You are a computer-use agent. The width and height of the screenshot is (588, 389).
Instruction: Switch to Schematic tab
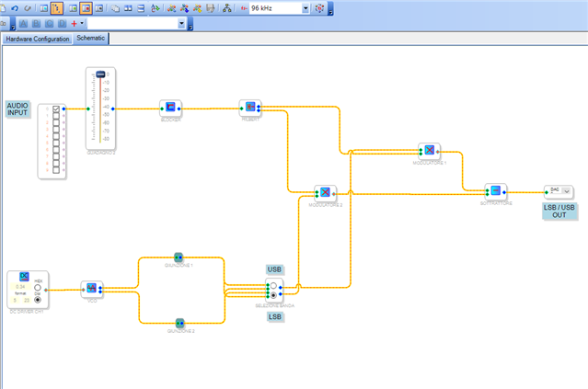click(91, 38)
